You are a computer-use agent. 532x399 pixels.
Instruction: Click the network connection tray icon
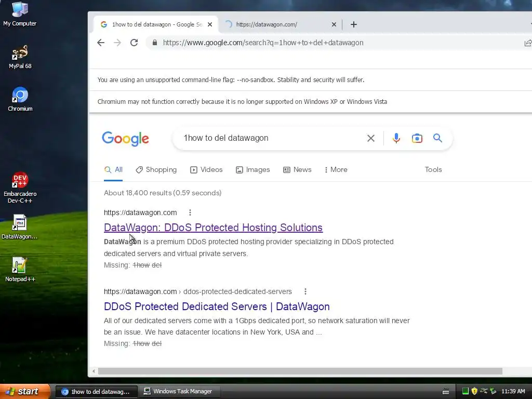[484, 391]
